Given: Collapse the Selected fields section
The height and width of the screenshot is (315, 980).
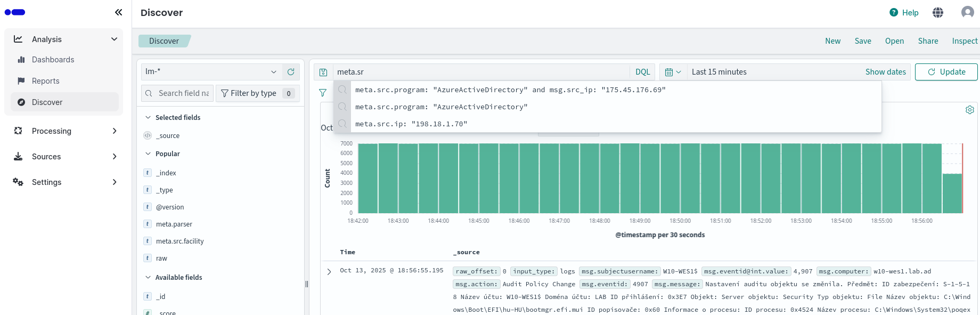Looking at the screenshot, I should tap(149, 117).
